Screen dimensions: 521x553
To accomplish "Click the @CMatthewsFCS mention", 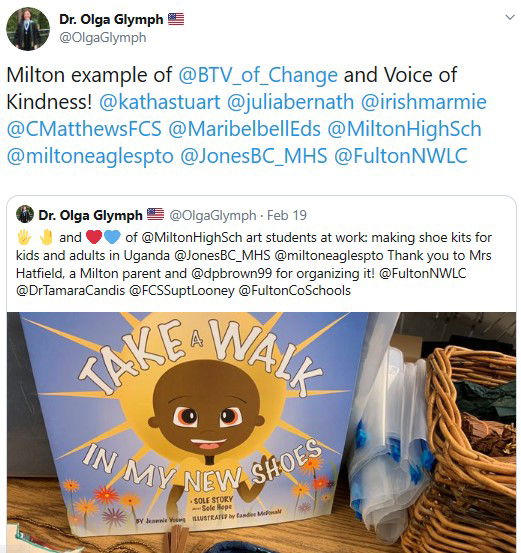I will (84, 129).
